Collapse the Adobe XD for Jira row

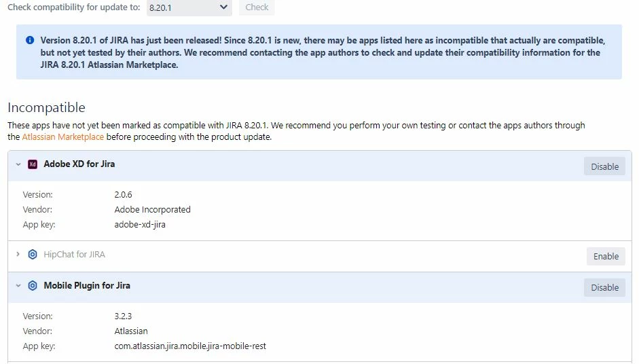[x=18, y=164]
